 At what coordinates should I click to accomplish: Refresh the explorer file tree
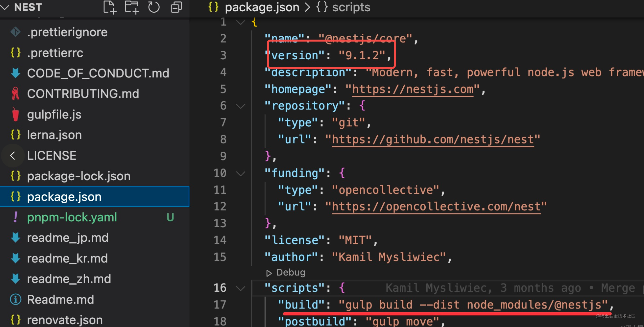[154, 7]
